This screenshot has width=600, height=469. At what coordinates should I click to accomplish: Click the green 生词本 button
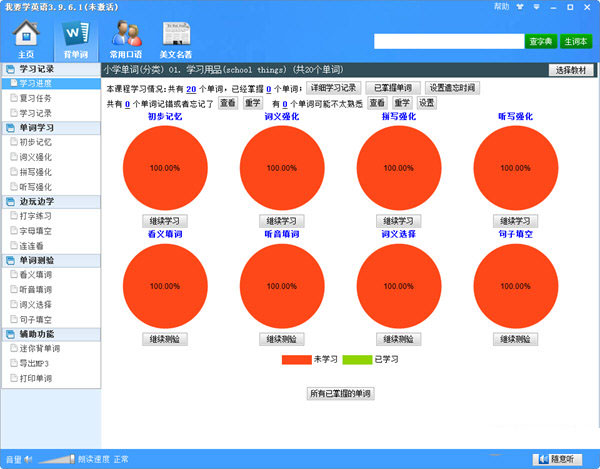(576, 41)
